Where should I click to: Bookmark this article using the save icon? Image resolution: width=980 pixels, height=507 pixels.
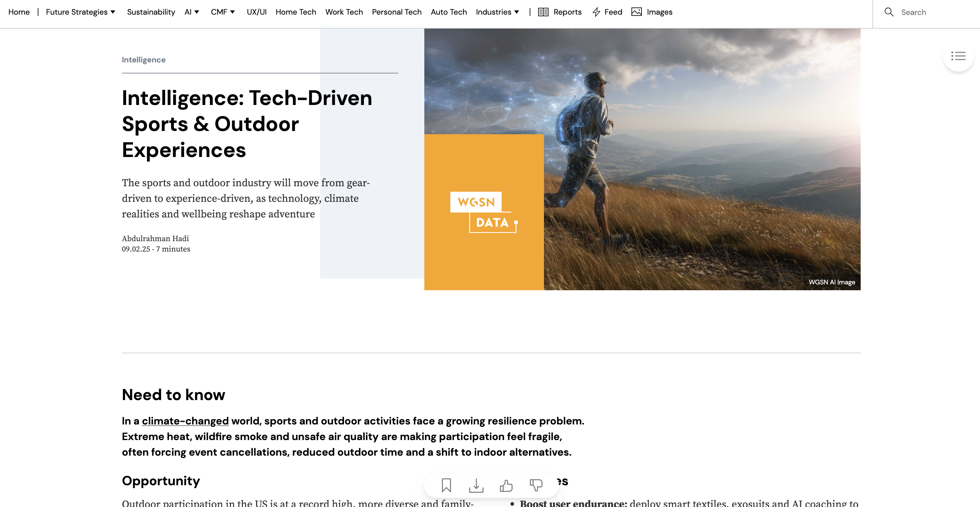point(447,486)
